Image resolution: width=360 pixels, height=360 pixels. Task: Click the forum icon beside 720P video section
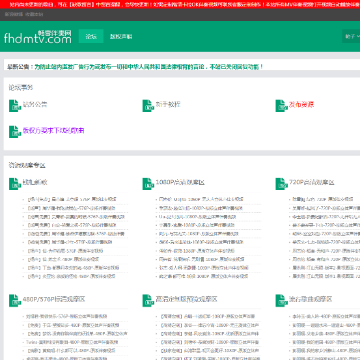(281, 184)
